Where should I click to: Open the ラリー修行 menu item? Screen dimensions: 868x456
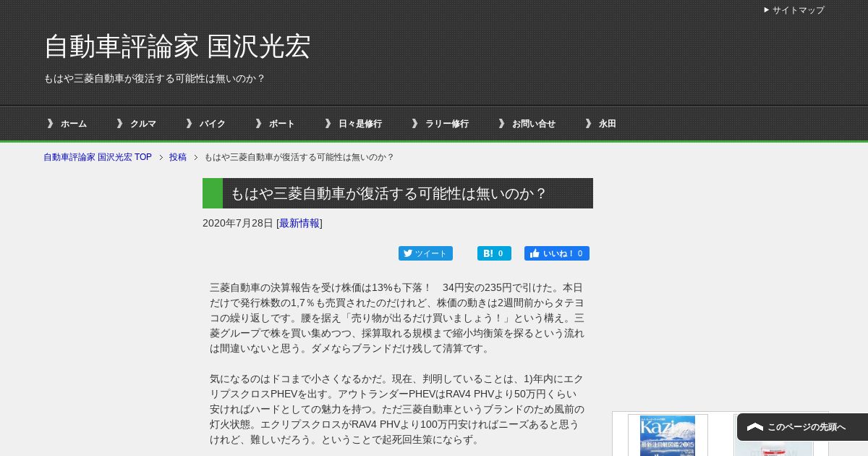pyautogui.click(x=447, y=124)
